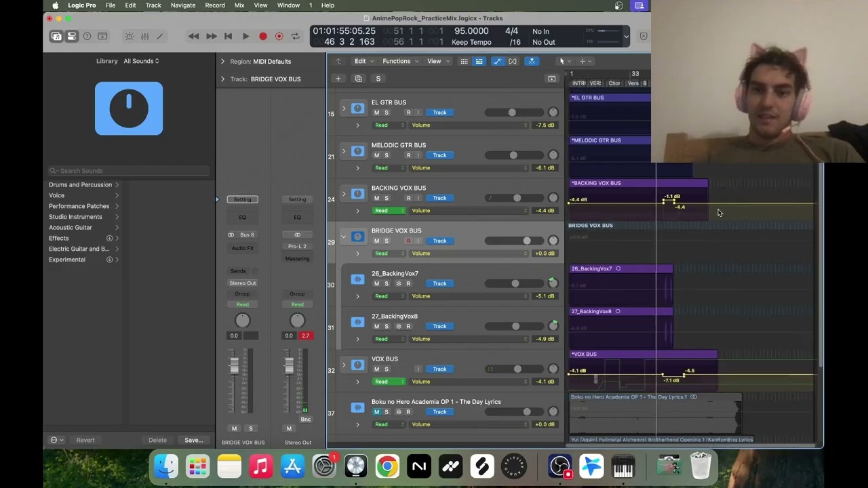Collapse the BRIDGE VOX BUS track stack
The width and height of the screenshot is (868, 488).
click(344, 237)
